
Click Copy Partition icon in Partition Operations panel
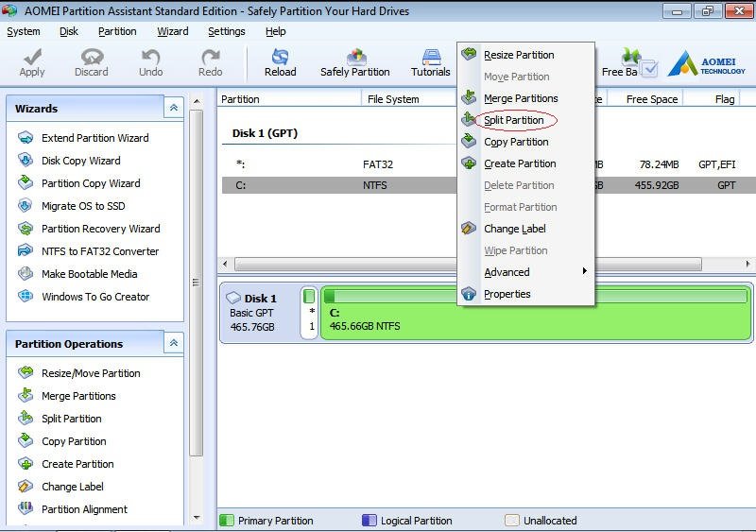(x=26, y=440)
